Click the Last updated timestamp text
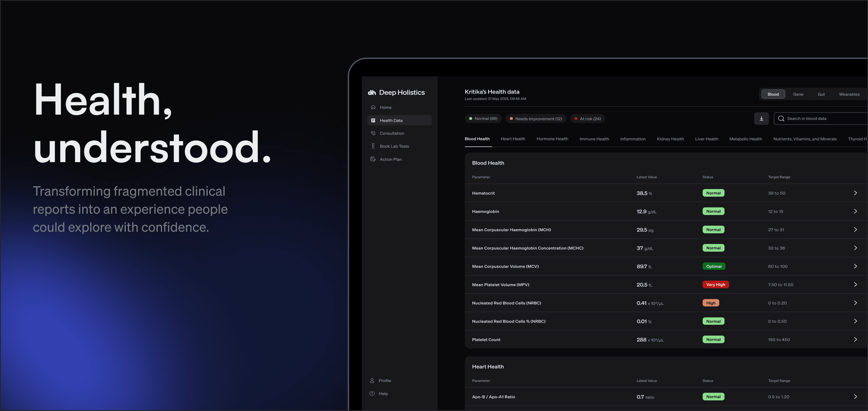 point(495,99)
